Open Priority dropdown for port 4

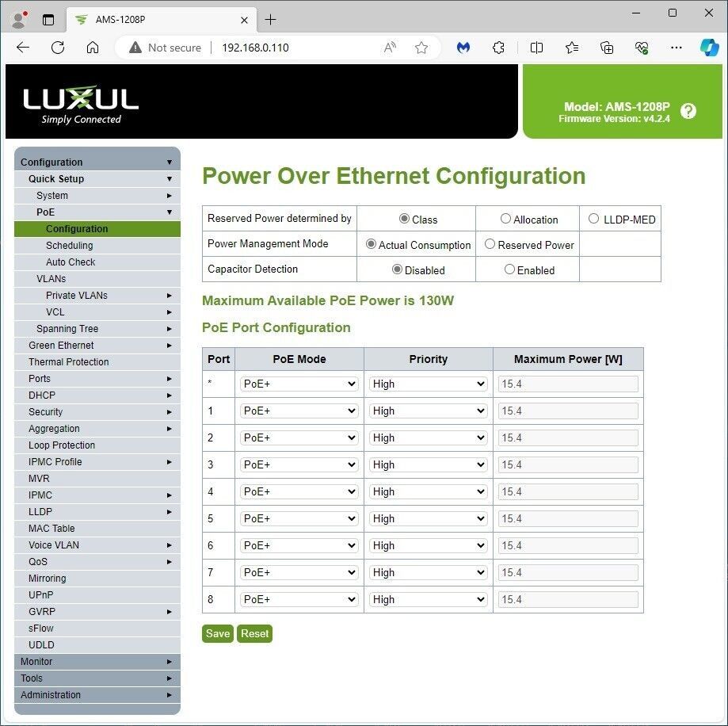pyautogui.click(x=428, y=492)
